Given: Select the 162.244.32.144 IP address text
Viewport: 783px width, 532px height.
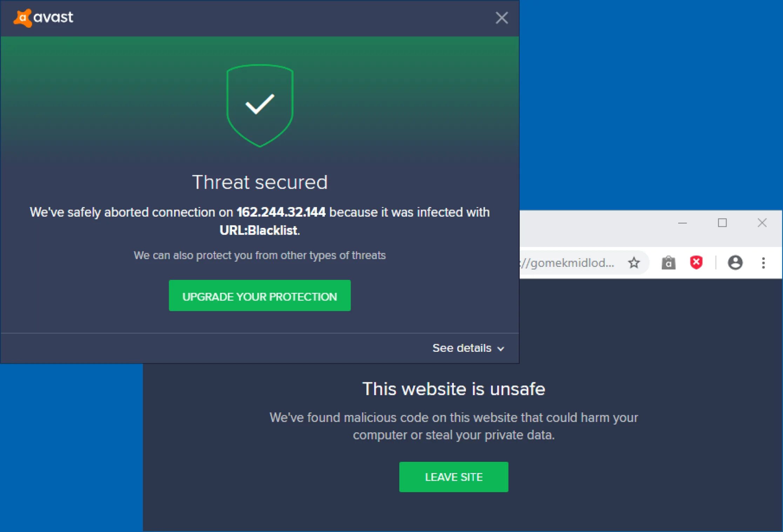Looking at the screenshot, I should (281, 212).
